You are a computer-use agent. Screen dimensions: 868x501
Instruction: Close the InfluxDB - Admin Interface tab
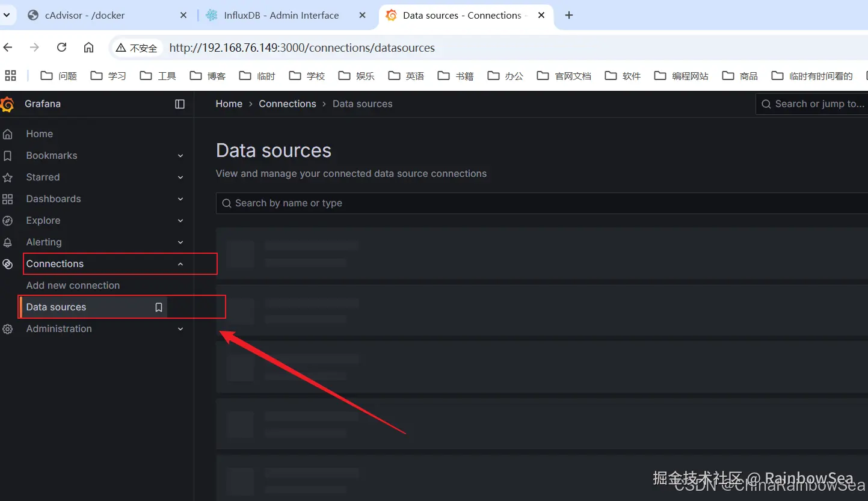coord(362,16)
